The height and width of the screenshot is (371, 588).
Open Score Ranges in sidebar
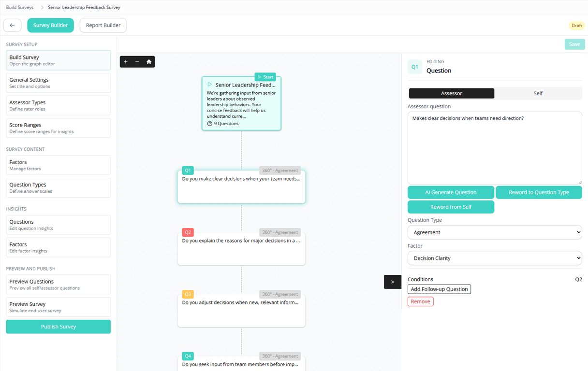click(x=58, y=128)
